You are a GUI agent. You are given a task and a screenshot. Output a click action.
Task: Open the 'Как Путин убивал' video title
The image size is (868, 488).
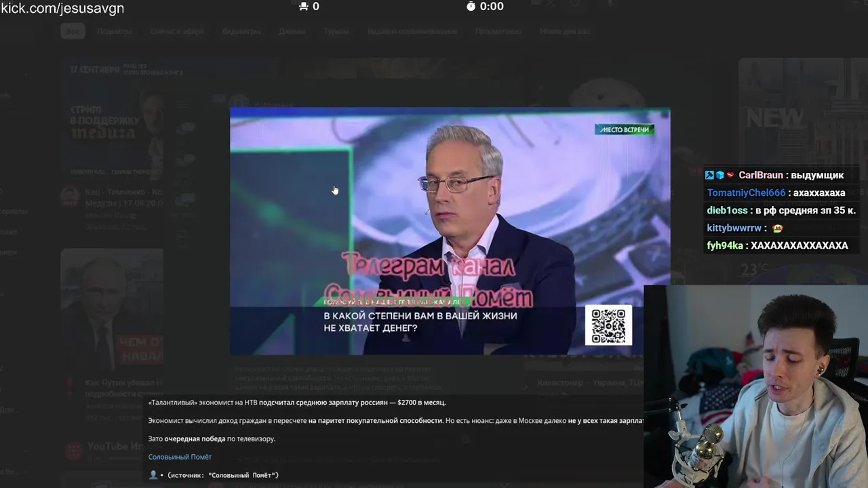(x=123, y=388)
